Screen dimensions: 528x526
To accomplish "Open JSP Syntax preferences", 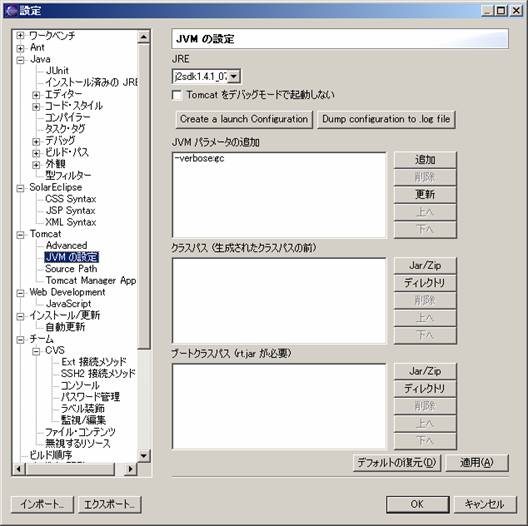I will pos(71,210).
